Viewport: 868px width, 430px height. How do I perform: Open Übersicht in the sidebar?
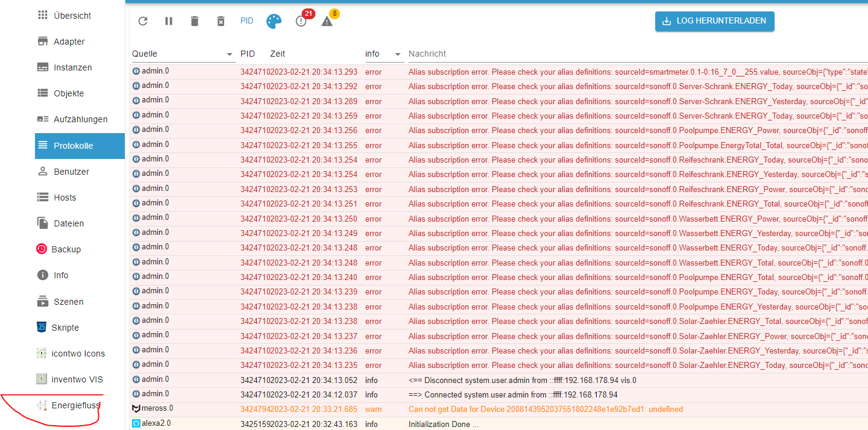[80, 16]
